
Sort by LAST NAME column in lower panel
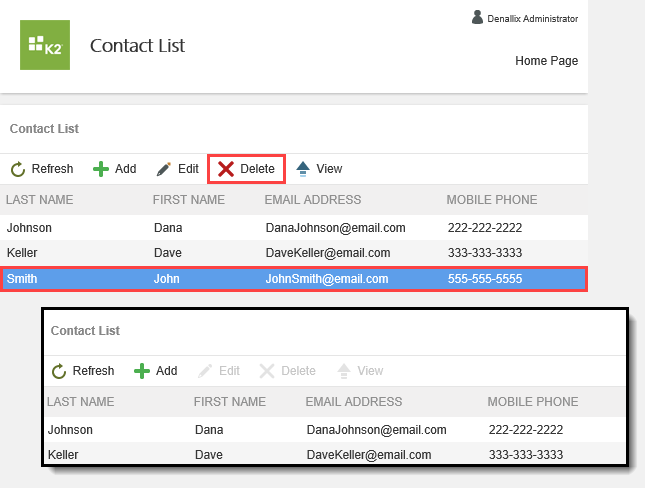pos(81,402)
